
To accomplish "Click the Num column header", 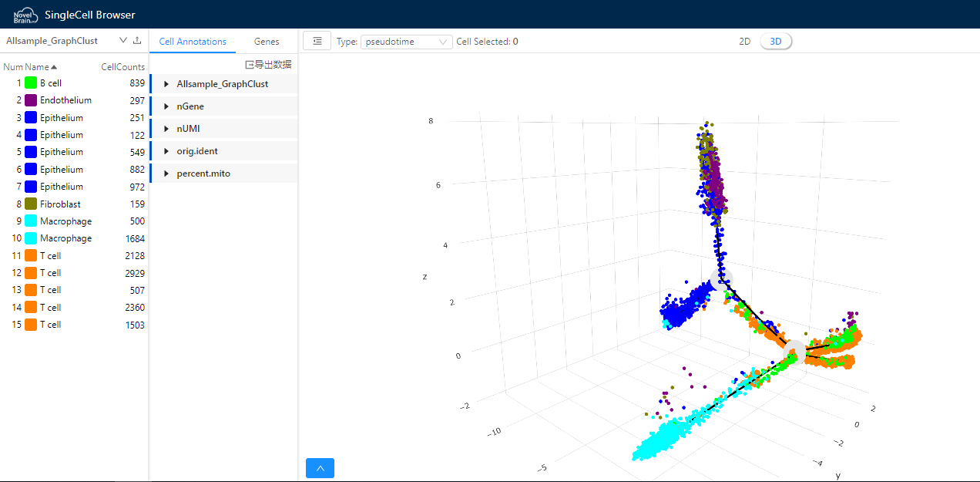I will [12, 67].
